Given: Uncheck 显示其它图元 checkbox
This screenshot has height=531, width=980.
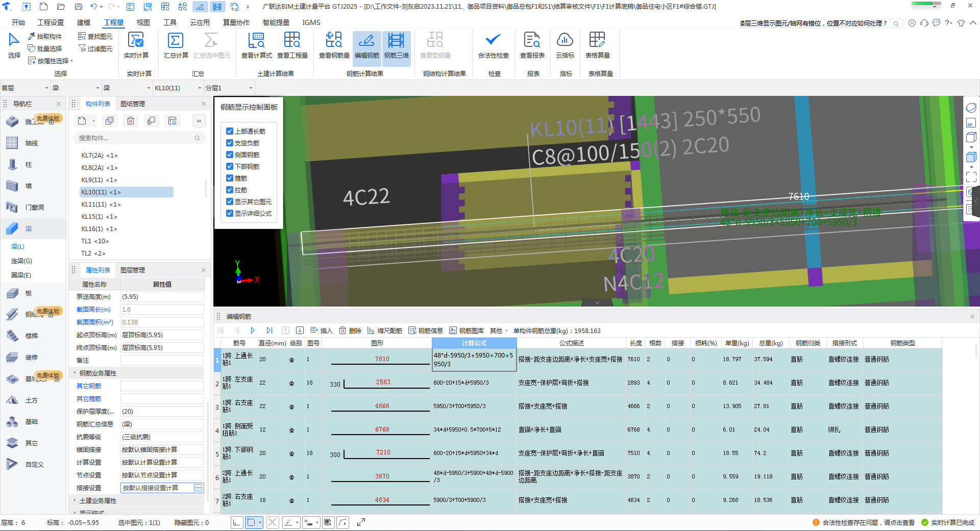Looking at the screenshot, I should pos(230,201).
